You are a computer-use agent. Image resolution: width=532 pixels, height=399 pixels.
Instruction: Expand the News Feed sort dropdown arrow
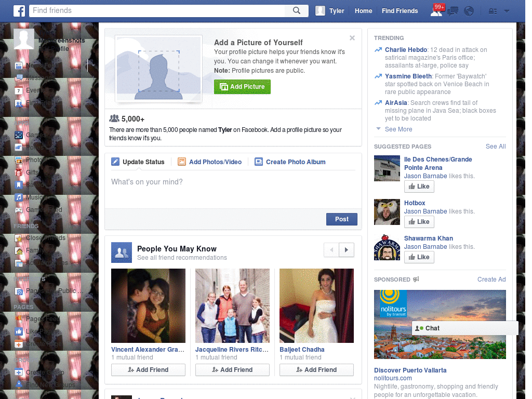tap(92, 65)
